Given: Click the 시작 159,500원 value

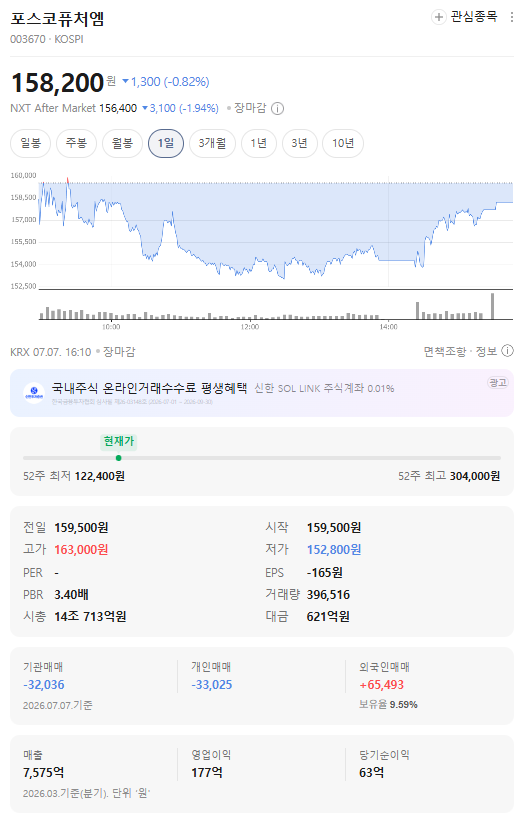Looking at the screenshot, I should 334,528.
